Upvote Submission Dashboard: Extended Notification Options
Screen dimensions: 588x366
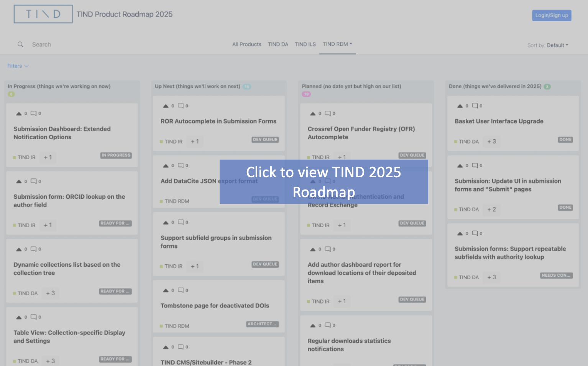19,114
